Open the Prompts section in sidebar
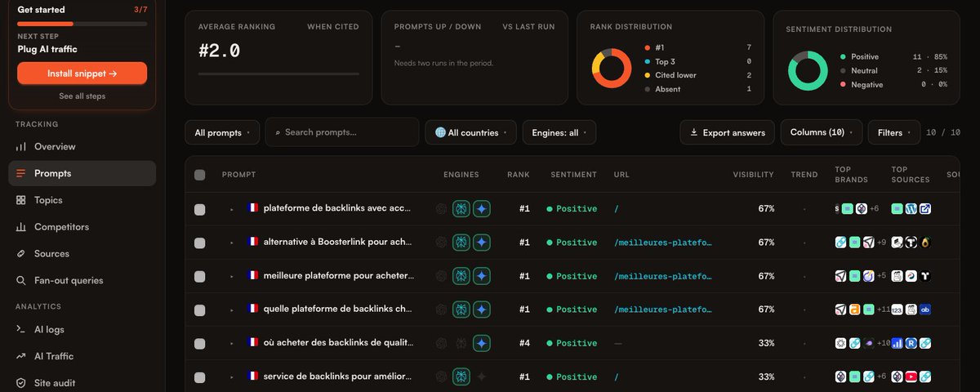 [x=82, y=173]
